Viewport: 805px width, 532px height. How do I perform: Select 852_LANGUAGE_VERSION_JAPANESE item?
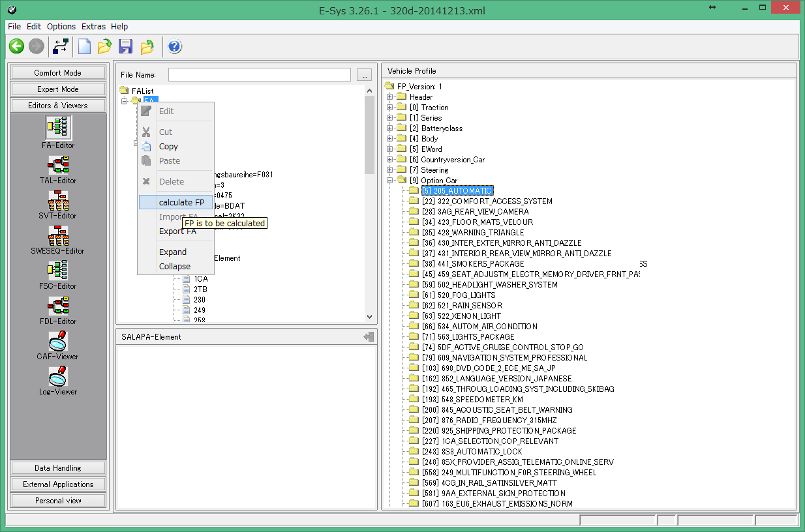coord(496,379)
